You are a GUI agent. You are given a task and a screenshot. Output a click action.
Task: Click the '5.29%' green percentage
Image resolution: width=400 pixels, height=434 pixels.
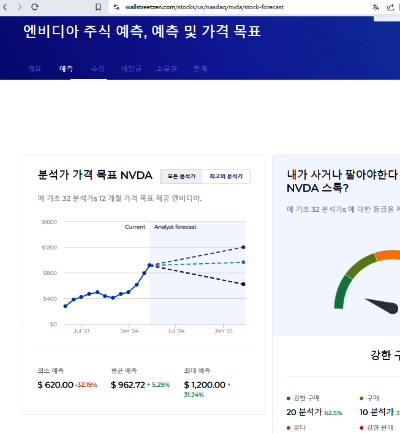click(161, 385)
